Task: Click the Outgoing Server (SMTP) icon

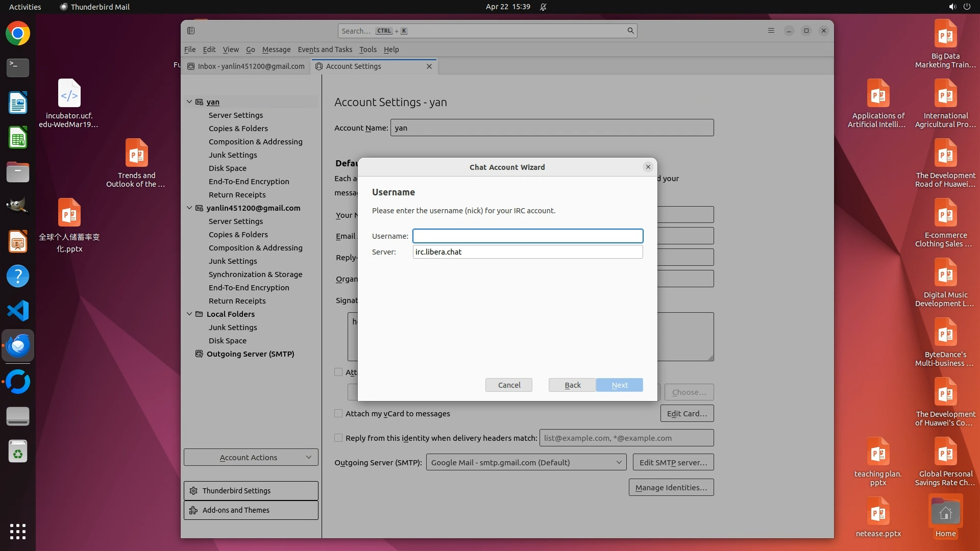Action: (200, 354)
